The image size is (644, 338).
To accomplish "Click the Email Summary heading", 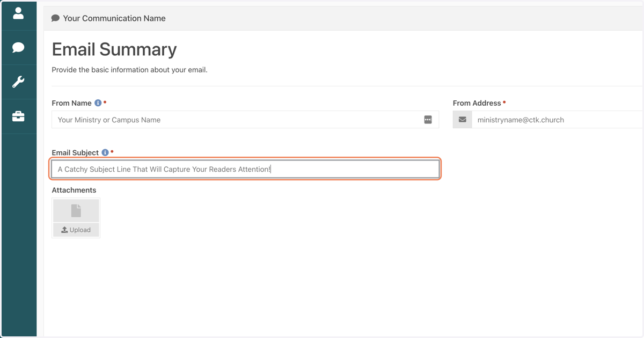I will [114, 49].
